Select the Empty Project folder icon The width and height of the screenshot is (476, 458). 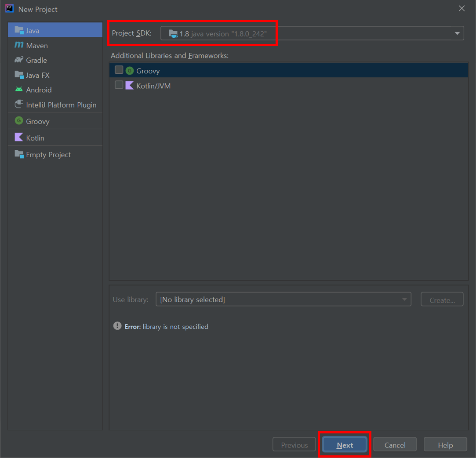(19, 154)
